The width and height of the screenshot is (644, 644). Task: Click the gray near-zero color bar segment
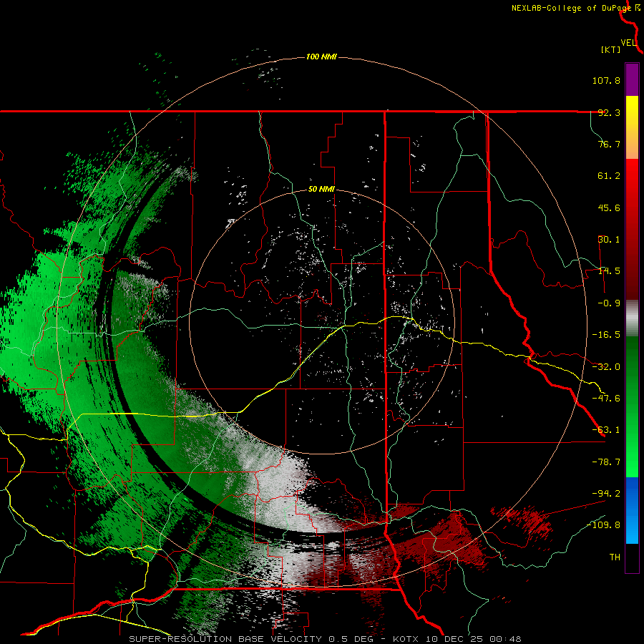(x=632, y=318)
